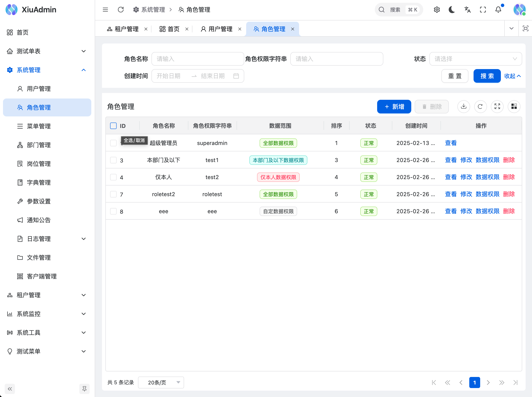The width and height of the screenshot is (532, 397).
Task: Open the export/download icon above the table
Action: click(464, 106)
